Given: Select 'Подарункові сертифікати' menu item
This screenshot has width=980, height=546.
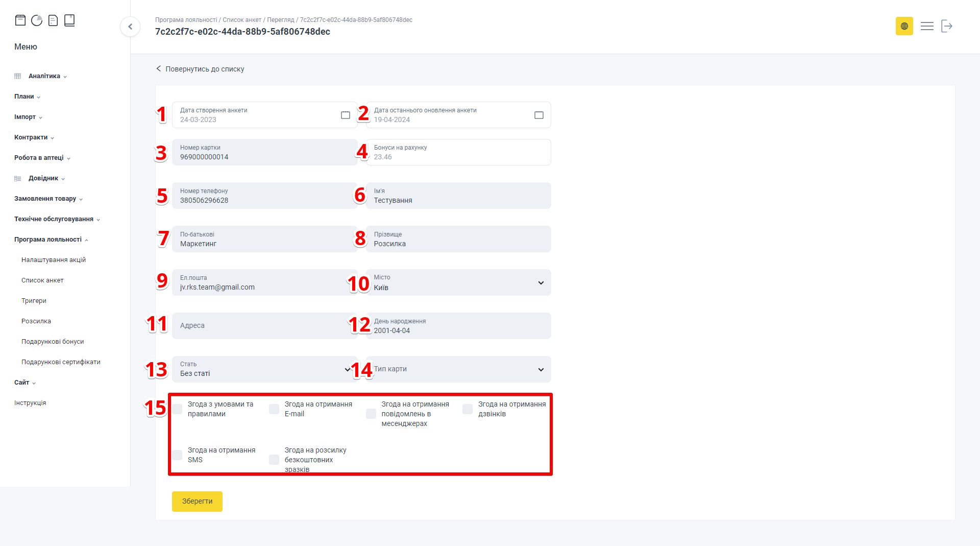Looking at the screenshot, I should (x=61, y=362).
